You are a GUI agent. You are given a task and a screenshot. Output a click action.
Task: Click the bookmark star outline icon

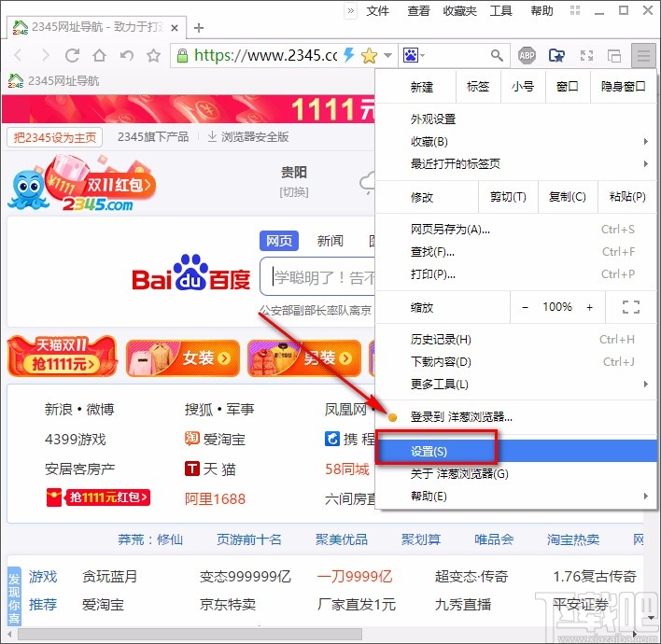click(x=153, y=55)
